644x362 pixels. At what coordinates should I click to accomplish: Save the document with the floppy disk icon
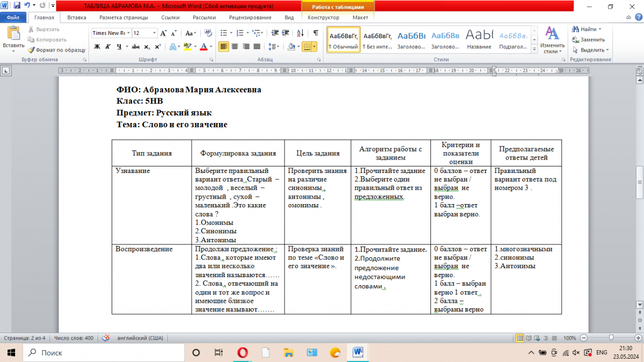(17, 6)
